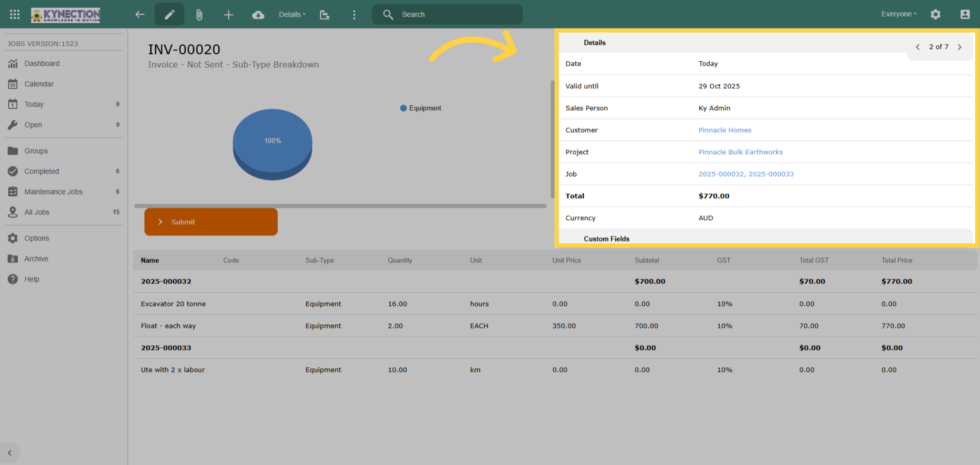Click the Calendar icon in sidebar

point(13,84)
